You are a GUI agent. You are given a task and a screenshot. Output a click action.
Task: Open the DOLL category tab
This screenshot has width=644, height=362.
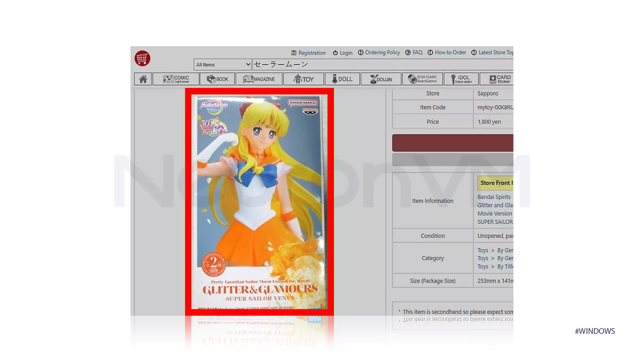(342, 79)
